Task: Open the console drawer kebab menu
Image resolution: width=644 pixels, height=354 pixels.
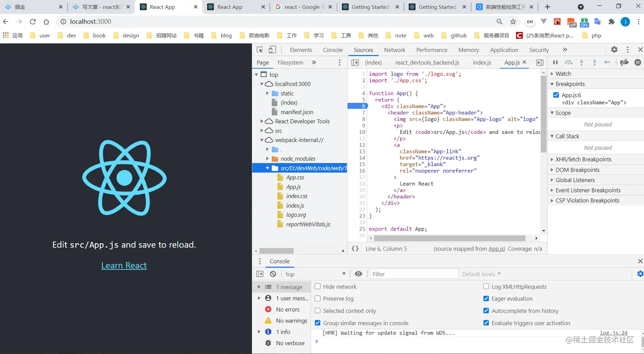Action: 260,261
